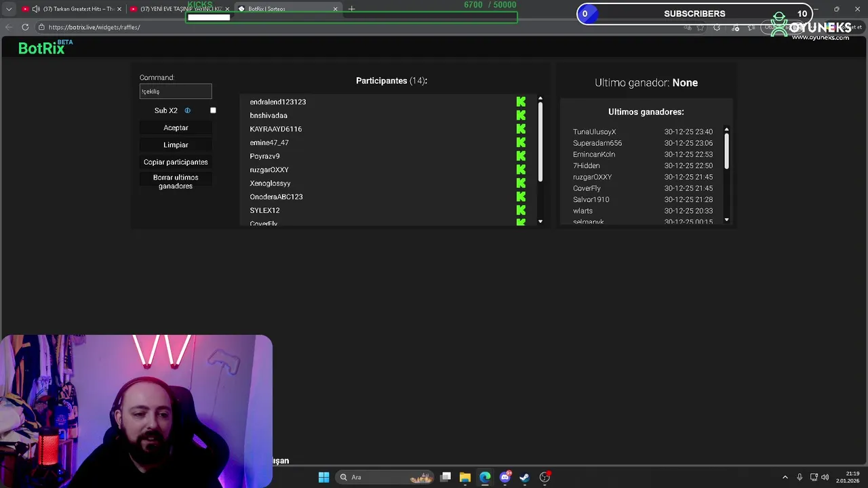Viewport: 868px width, 488px height.
Task: Click the taskbar search box Ara
Action: [x=385, y=477]
